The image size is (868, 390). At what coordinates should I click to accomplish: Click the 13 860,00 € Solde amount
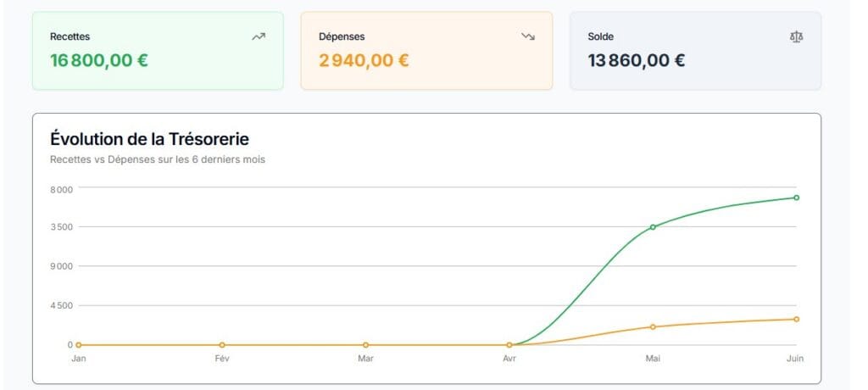pyautogui.click(x=636, y=60)
